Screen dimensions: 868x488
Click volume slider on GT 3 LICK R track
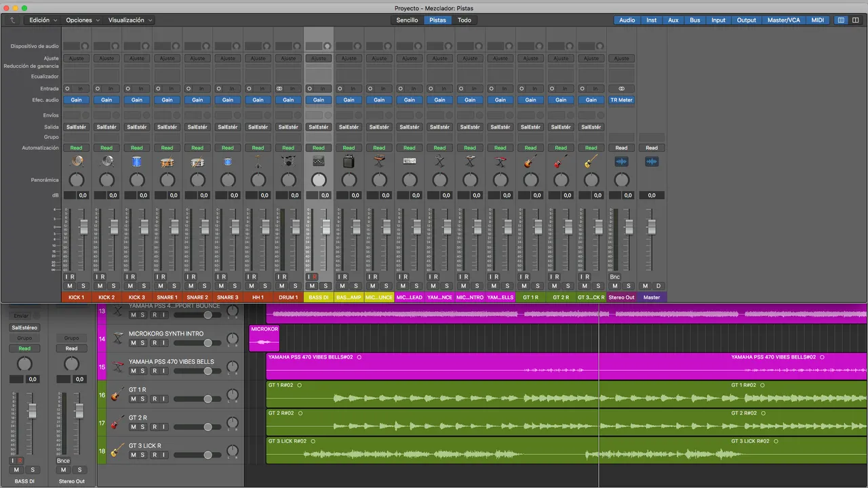(x=197, y=455)
